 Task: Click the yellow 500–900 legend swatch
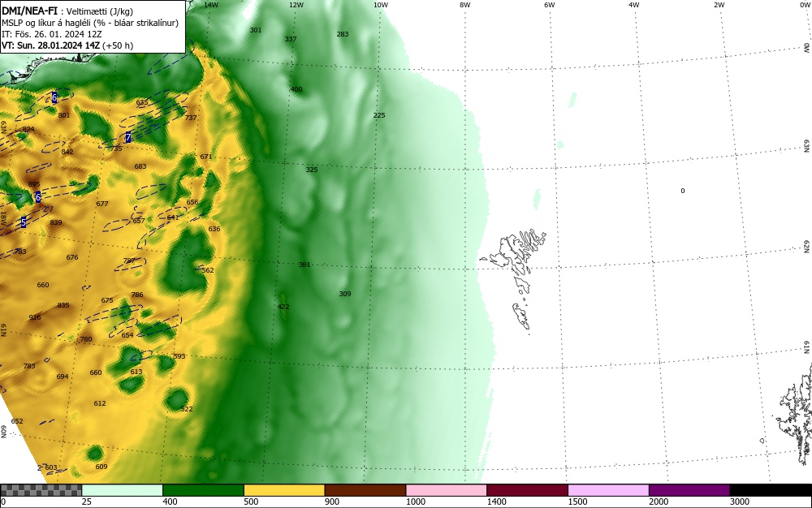284,490
